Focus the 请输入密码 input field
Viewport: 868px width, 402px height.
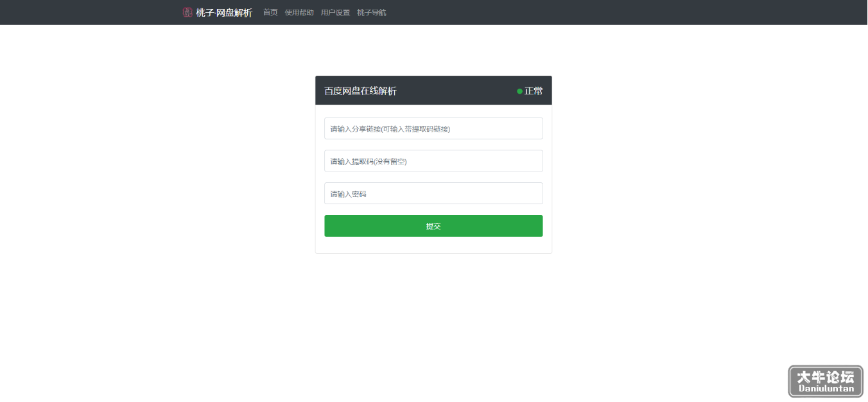[x=433, y=193]
